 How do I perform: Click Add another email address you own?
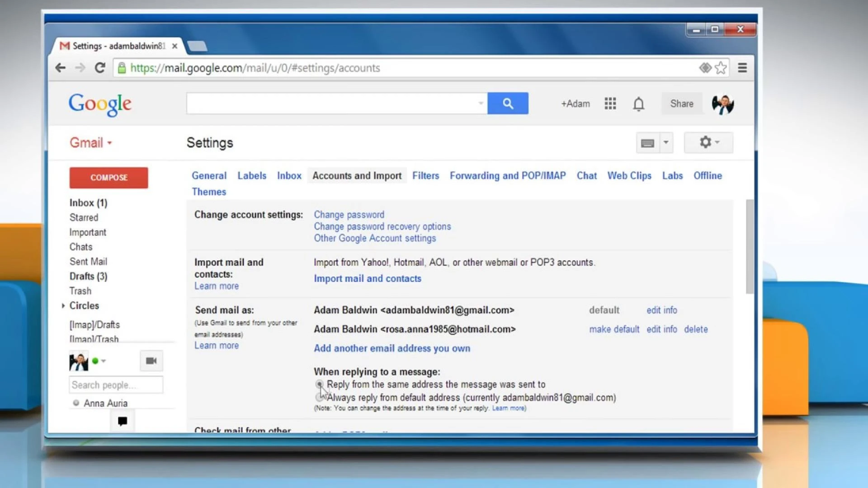[392, 348]
